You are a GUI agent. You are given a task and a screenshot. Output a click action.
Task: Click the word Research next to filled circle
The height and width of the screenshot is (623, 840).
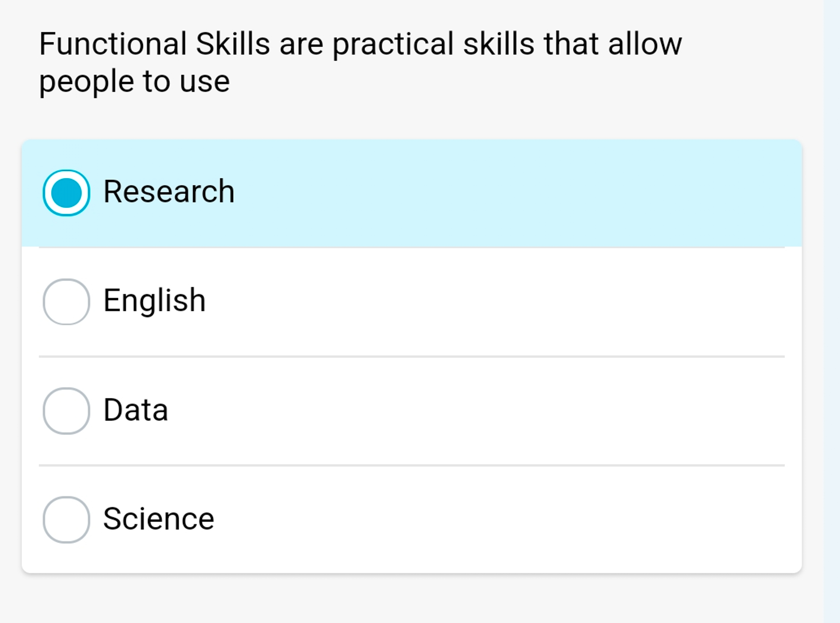[x=169, y=192]
